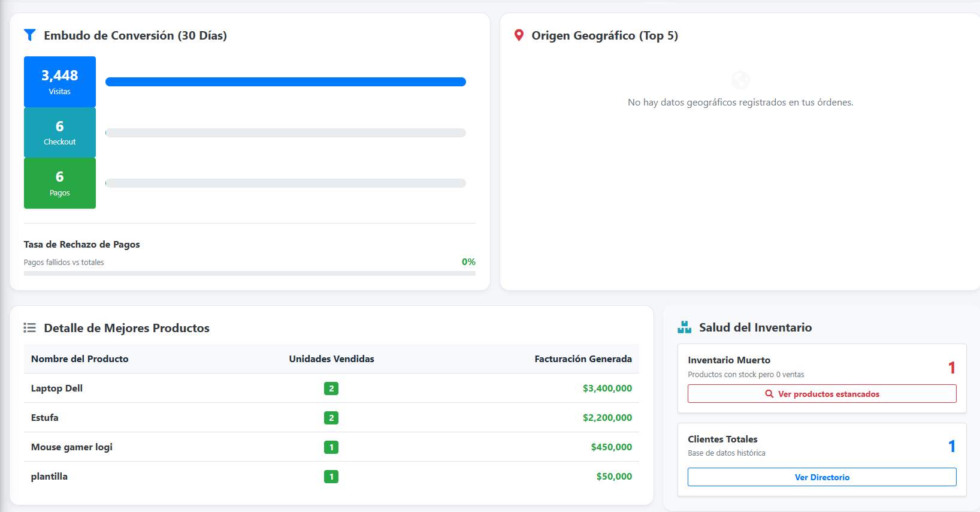Click the blue Visitas progress bar
Image resolution: width=980 pixels, height=512 pixels.
point(286,82)
